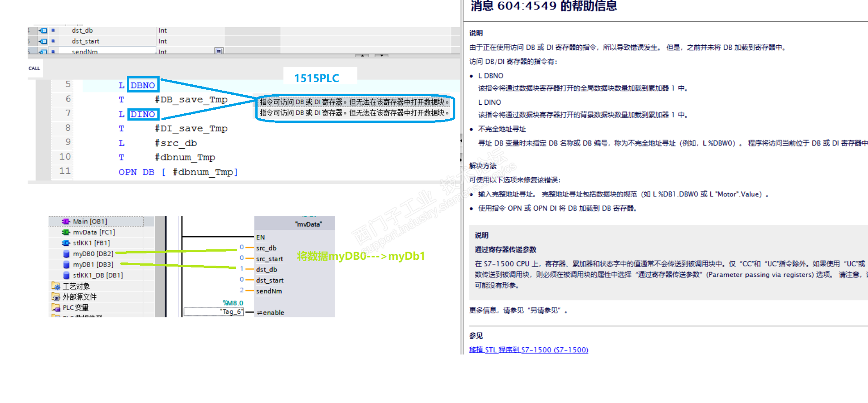868x403 pixels.
Task: Click the myDB0 [DB2] database cylinder icon
Action: click(66, 254)
